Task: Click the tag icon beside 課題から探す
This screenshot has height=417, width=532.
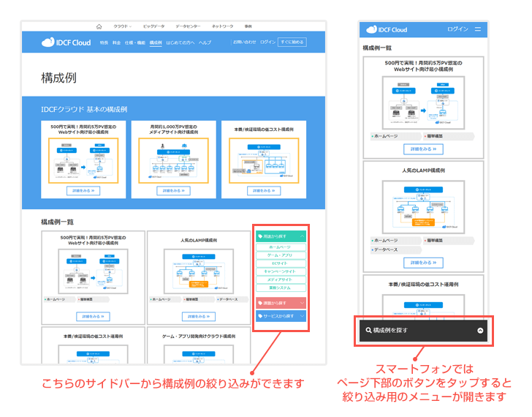Action: coord(260,302)
